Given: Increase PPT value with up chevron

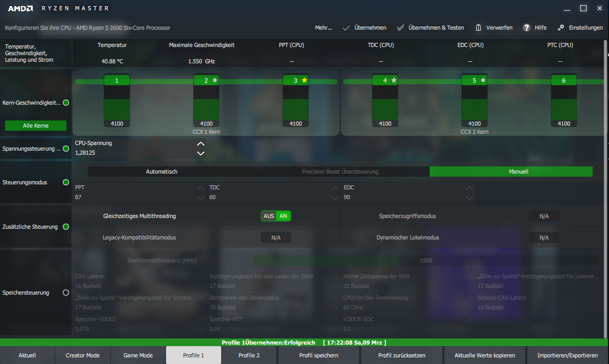Looking at the screenshot, I should pos(201,188).
